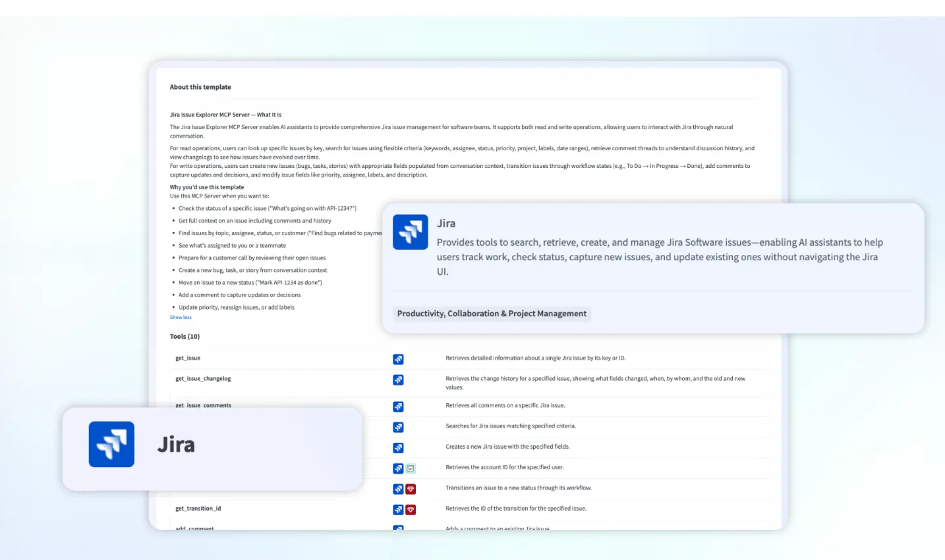Click the Jira logo in the description card
This screenshot has height=560, width=945.
point(411,232)
